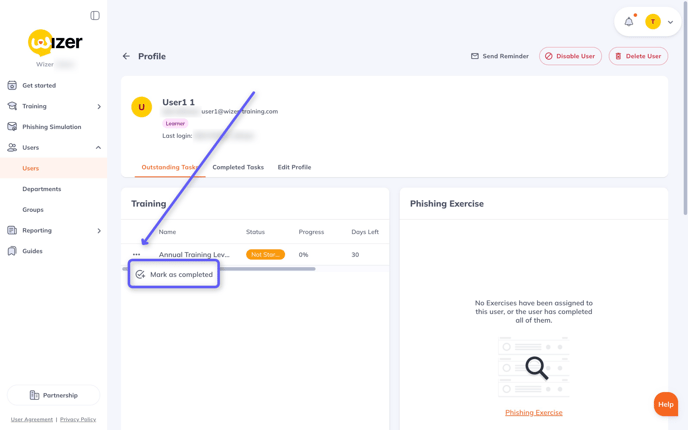688x430 pixels.
Task: Open the Edit Profile tab
Action: (294, 167)
